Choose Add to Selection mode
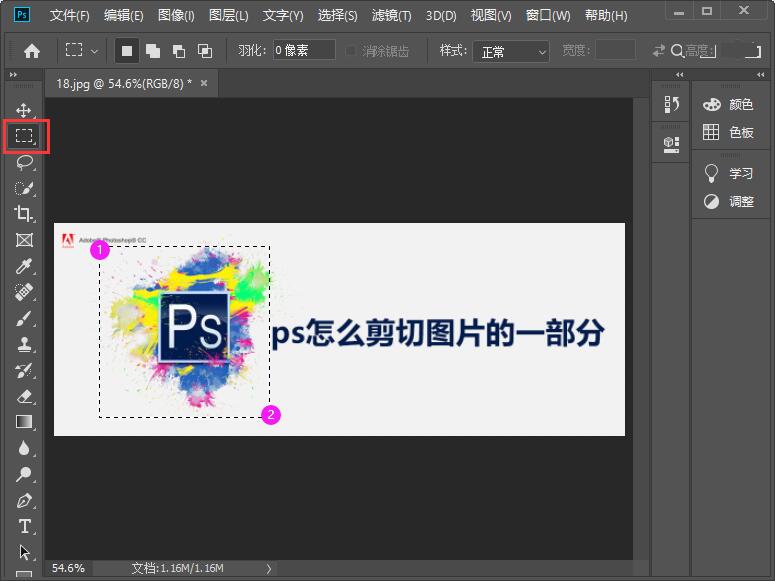The width and height of the screenshot is (775, 581). 153,50
